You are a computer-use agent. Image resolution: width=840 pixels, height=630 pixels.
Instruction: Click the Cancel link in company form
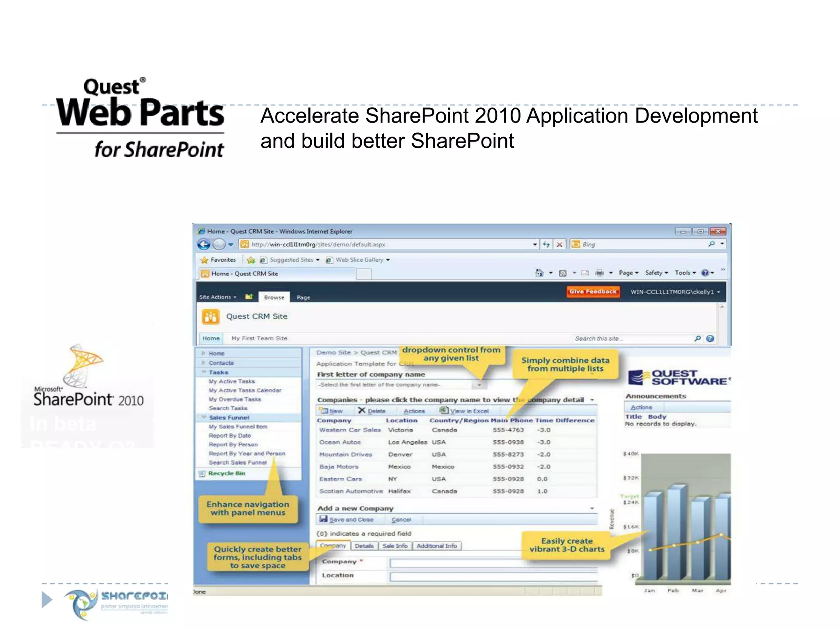(401, 520)
